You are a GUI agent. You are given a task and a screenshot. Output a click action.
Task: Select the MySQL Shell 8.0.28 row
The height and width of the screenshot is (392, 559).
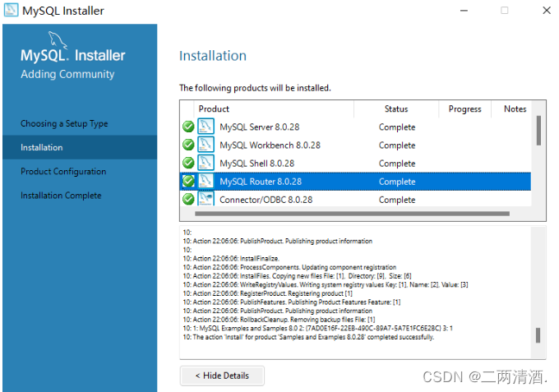pos(356,164)
